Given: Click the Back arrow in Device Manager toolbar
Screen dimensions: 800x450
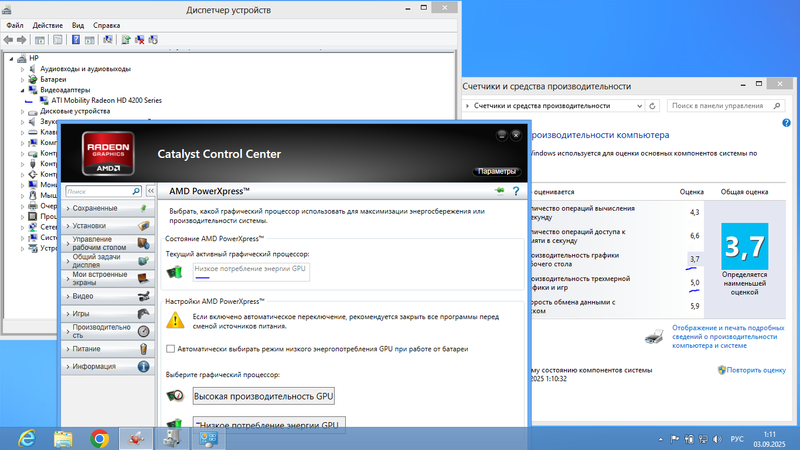Looking at the screenshot, I should (x=8, y=40).
